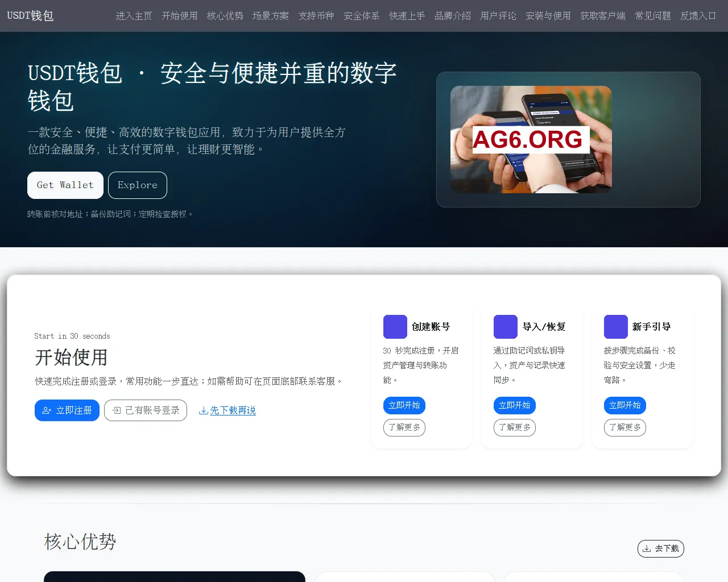Click the 导入/恢复 card title
Viewport: 728px width, 582px height.
(x=544, y=327)
